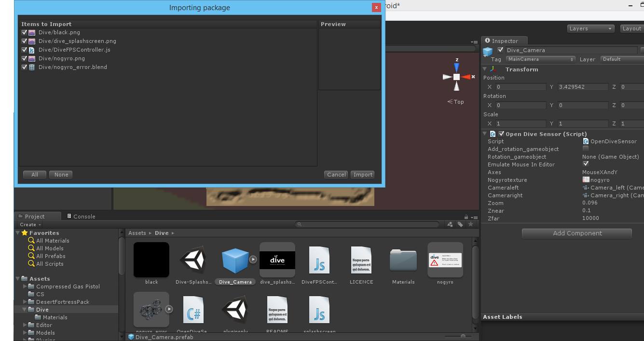Uncheck the Dive/dive_splashscreen.png import checkbox
The image size is (644, 341).
pos(24,41)
